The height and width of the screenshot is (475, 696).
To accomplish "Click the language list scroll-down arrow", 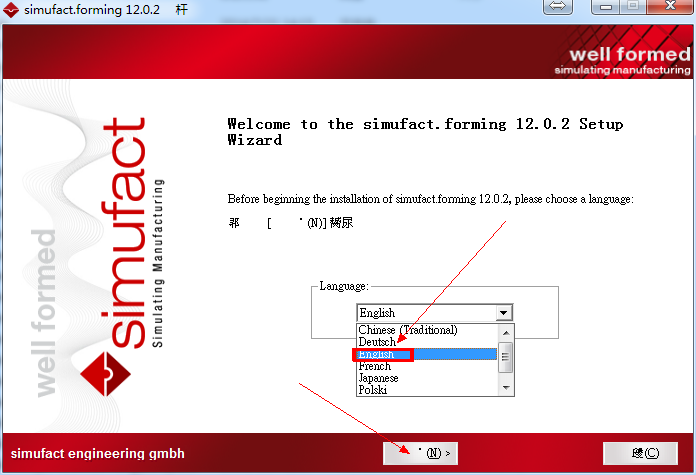I will (x=506, y=388).
